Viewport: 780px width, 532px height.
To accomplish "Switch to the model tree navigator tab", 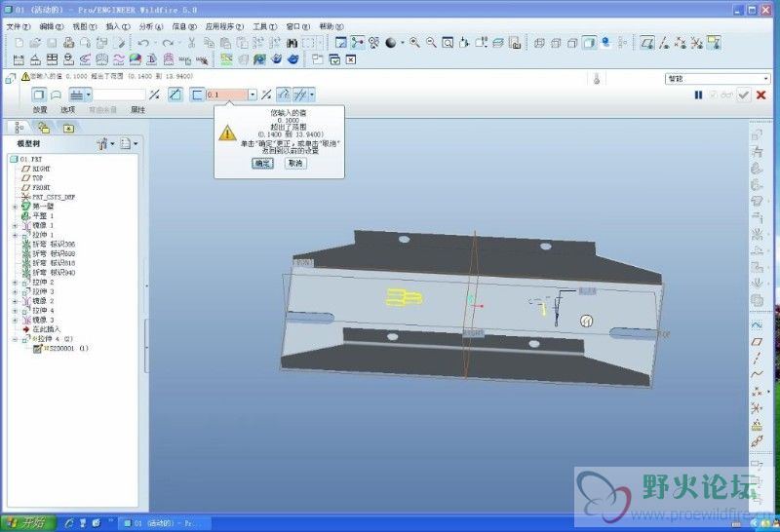I will coord(19,129).
